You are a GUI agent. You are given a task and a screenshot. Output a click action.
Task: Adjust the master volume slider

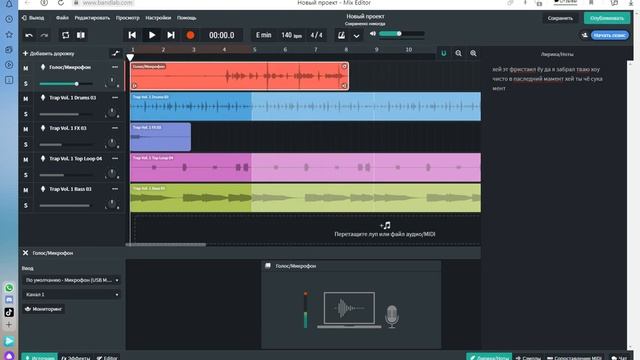click(x=402, y=34)
